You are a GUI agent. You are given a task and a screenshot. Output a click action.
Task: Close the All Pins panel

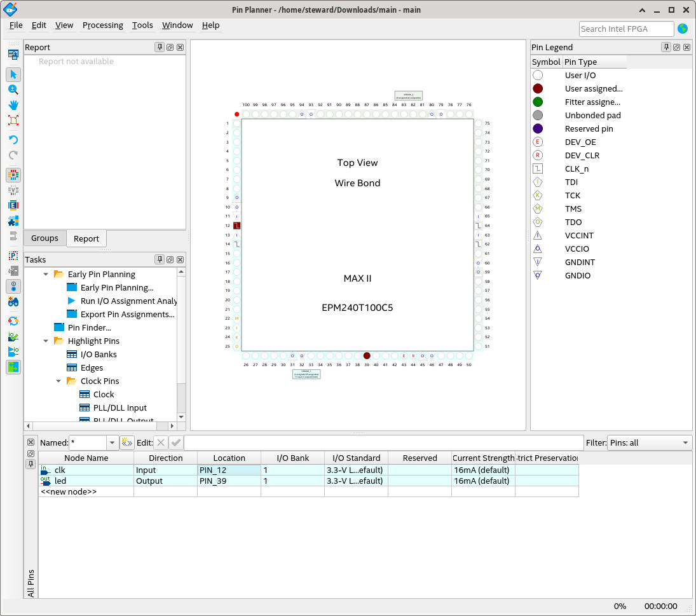click(31, 442)
